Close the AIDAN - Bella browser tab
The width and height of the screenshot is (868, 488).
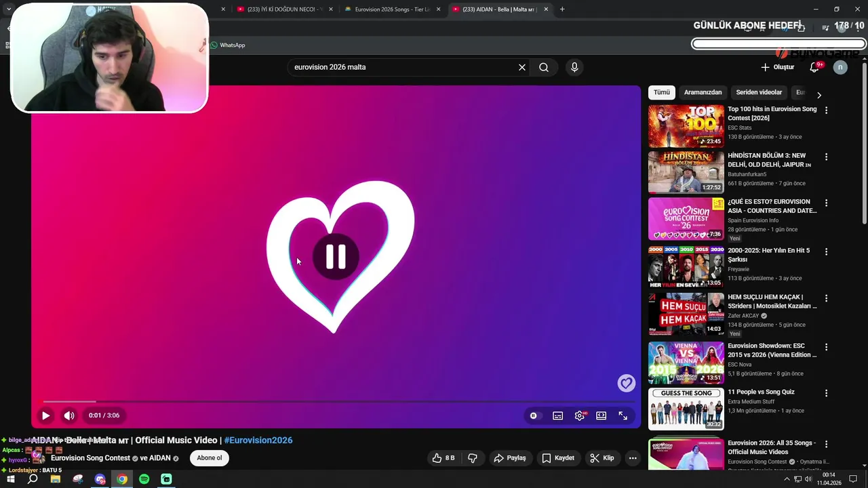pyautogui.click(x=546, y=9)
